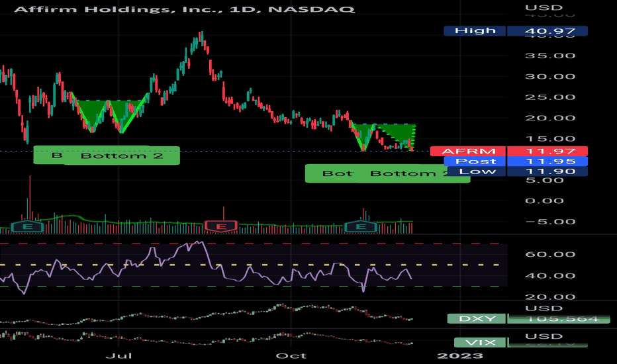Click the 11.97 last price tag
Image resolution: width=617 pixels, height=364 pixels.
click(x=547, y=151)
